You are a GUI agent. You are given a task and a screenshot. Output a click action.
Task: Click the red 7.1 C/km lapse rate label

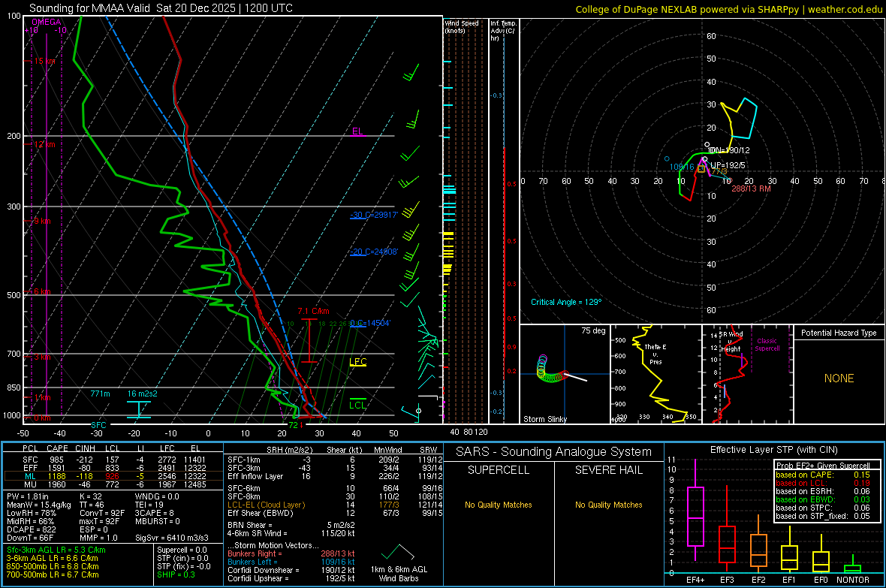pyautogui.click(x=313, y=311)
